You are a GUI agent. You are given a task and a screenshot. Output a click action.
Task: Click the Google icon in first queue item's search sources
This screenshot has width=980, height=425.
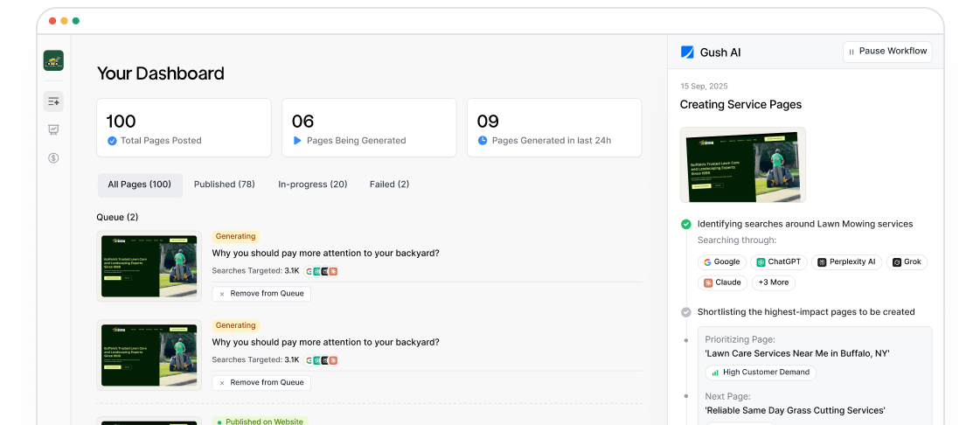click(309, 271)
